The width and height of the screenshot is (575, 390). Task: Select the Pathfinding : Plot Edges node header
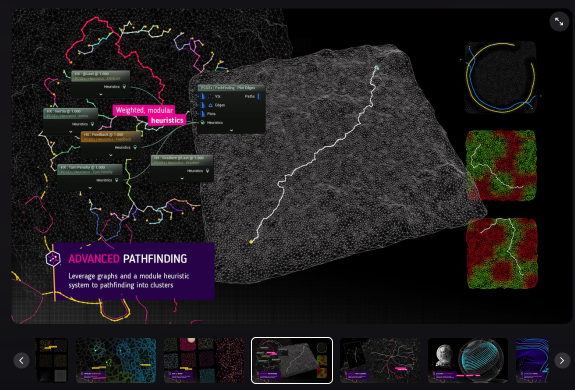231,88
